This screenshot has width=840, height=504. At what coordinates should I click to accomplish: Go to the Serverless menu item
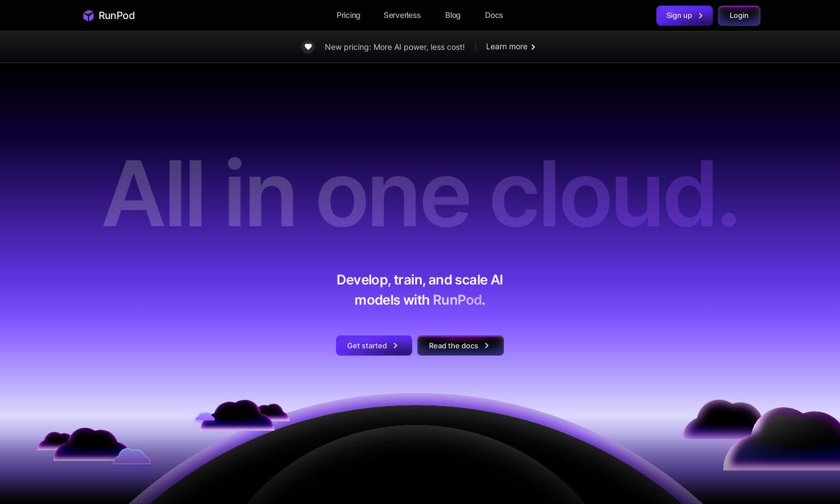click(x=402, y=15)
